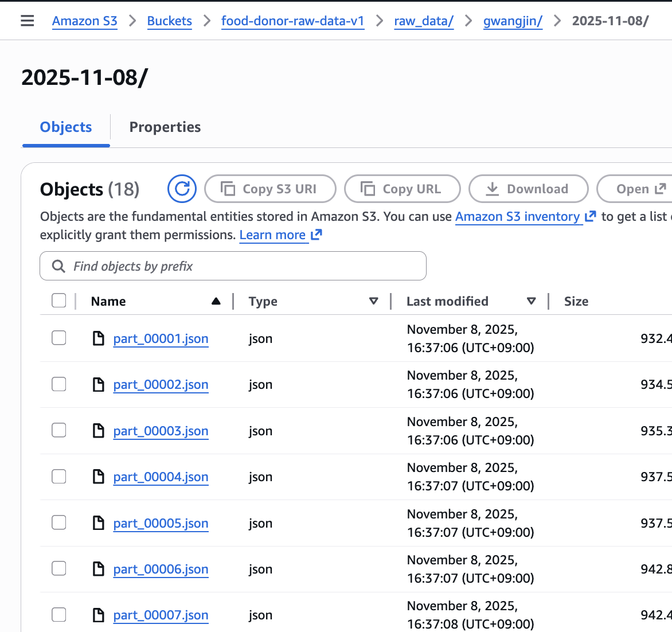The width and height of the screenshot is (672, 632).
Task: Navigate to gwangjin/ breadcrumb folder
Action: tap(513, 21)
